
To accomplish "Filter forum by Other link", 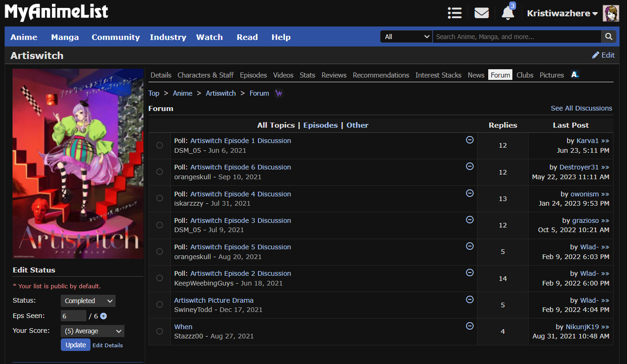I will click(x=358, y=125).
